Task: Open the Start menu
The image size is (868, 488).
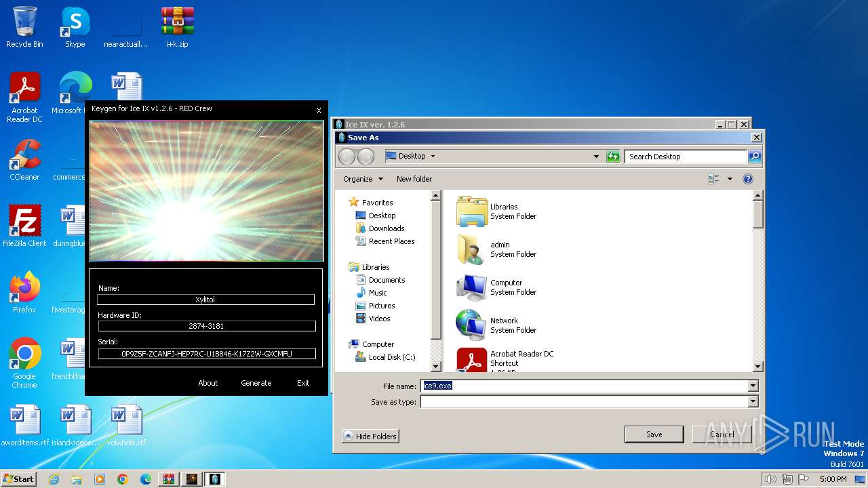Action: click(18, 479)
